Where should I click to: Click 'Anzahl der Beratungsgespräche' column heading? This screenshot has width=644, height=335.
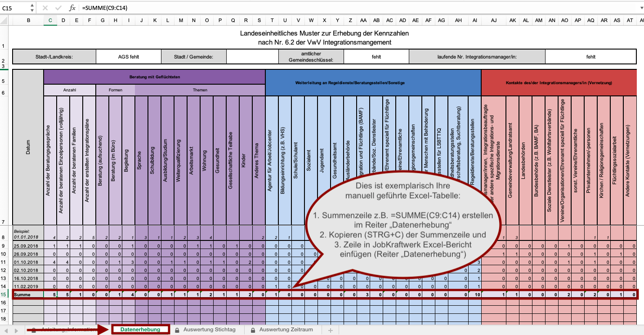[50, 160]
